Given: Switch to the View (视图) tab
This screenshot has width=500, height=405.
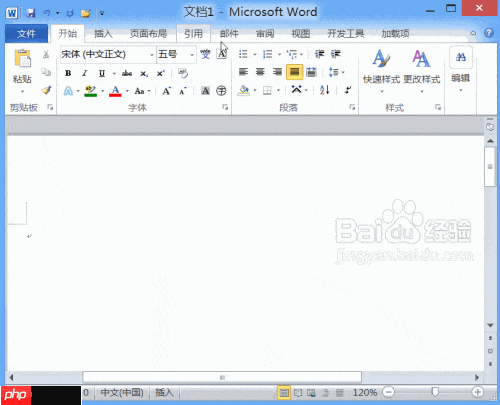Looking at the screenshot, I should point(301,33).
